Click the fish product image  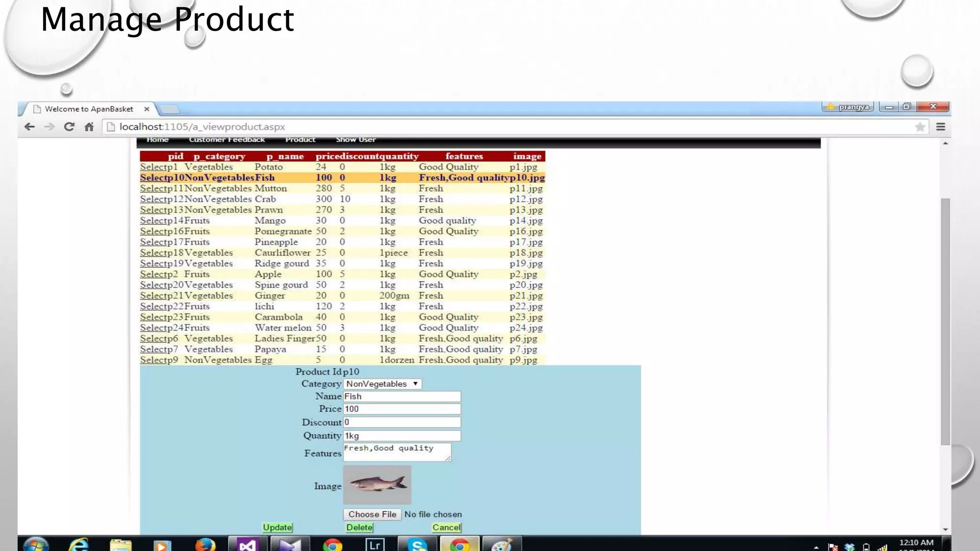coord(377,485)
